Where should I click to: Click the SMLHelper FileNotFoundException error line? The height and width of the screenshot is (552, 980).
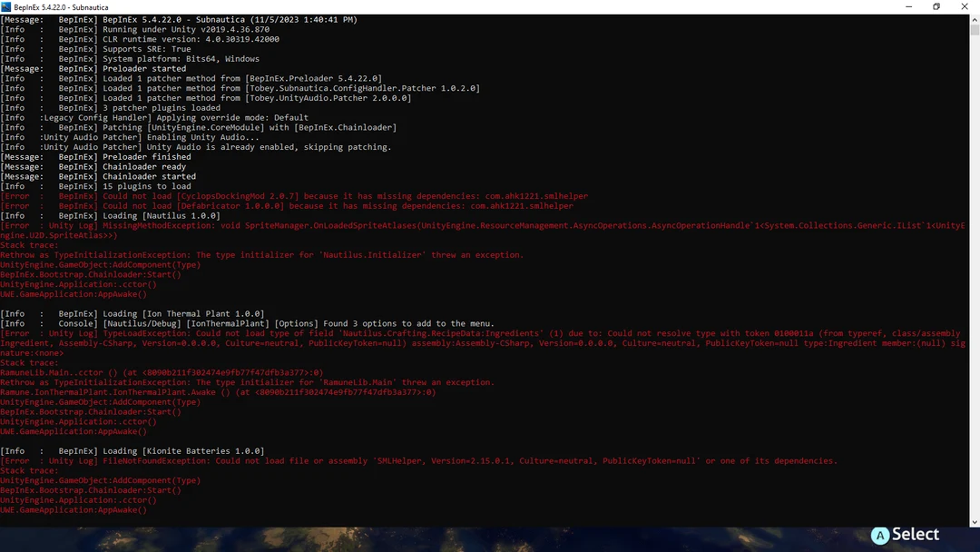363,460
